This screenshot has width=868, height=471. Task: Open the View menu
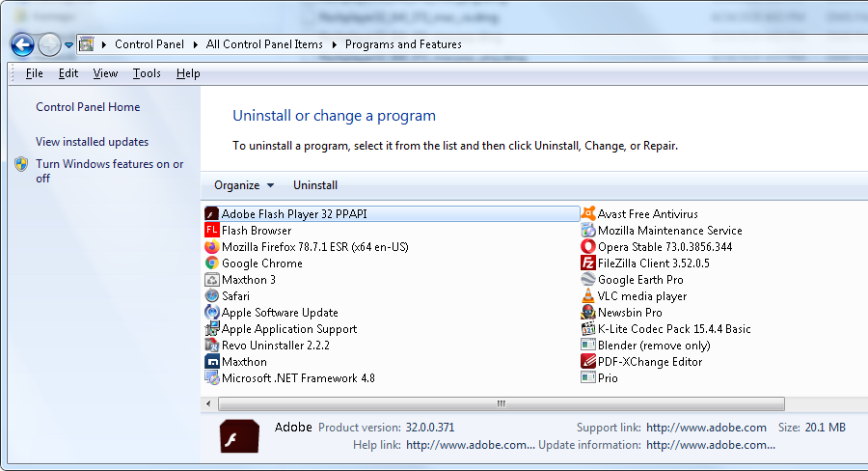point(105,73)
